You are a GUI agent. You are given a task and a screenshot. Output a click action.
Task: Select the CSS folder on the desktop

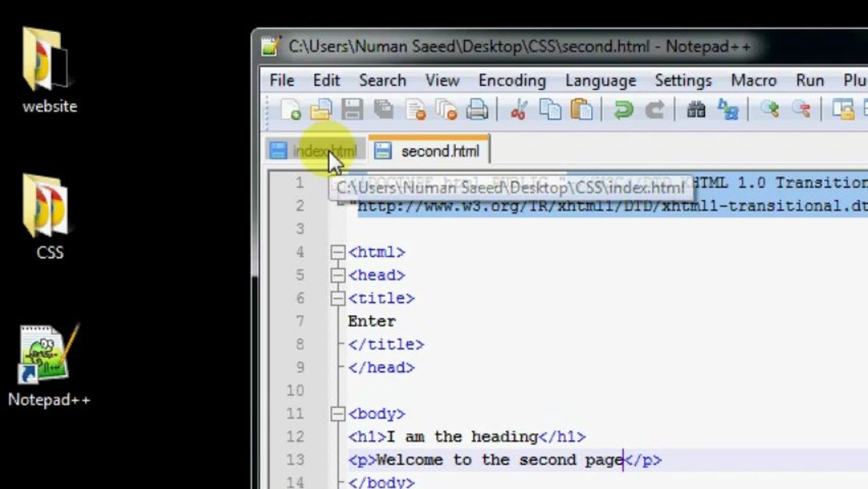pos(50,217)
